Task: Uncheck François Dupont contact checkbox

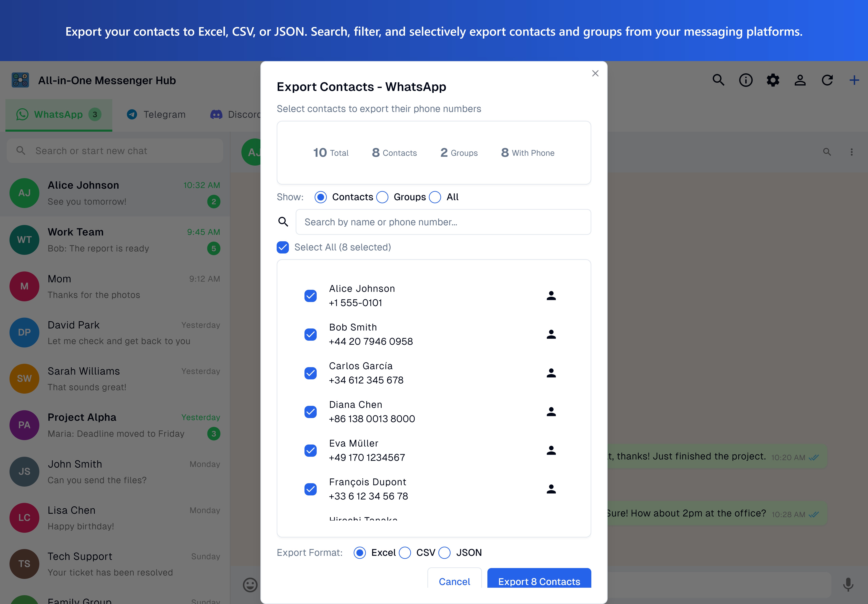Action: (x=310, y=489)
